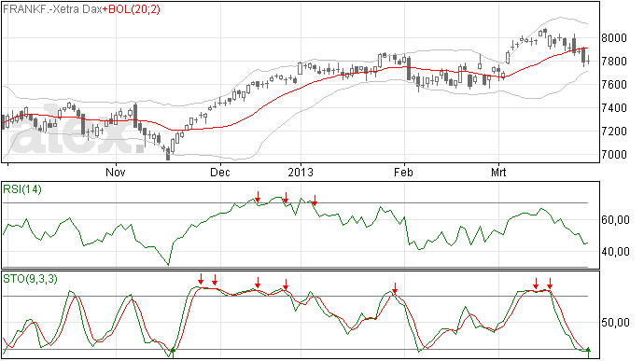This screenshot has width=644, height=361.
Task: Click the 7000 price axis value
Action: (x=614, y=155)
